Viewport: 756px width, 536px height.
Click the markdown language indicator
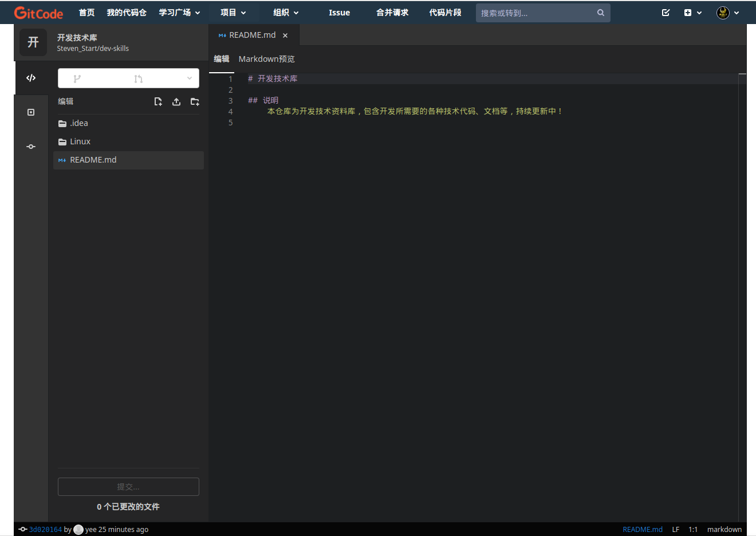724,530
